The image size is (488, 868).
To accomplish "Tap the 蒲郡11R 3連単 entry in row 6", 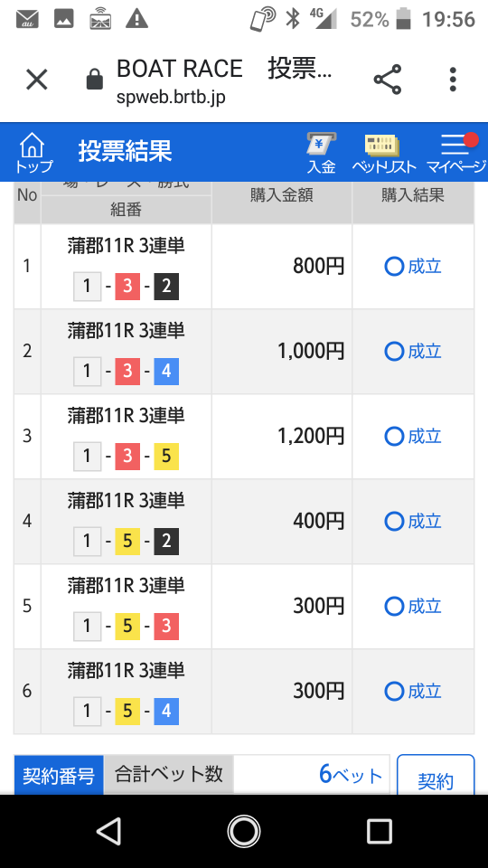I will (127, 671).
